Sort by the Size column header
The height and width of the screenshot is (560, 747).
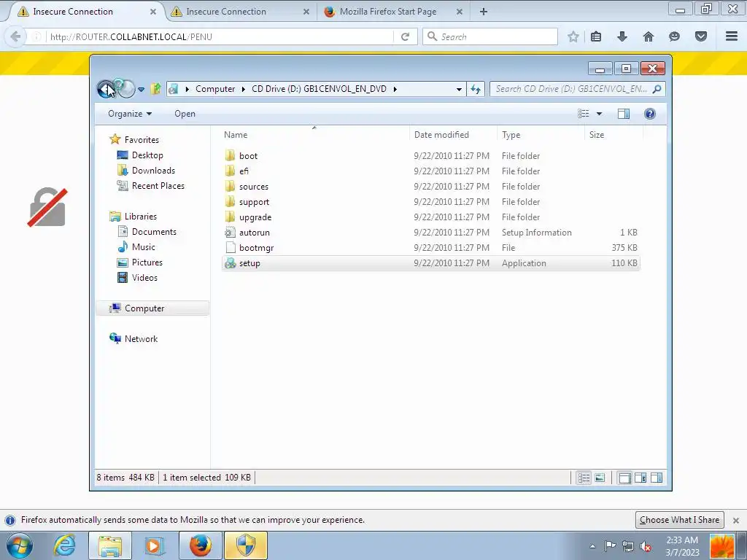pos(614,135)
